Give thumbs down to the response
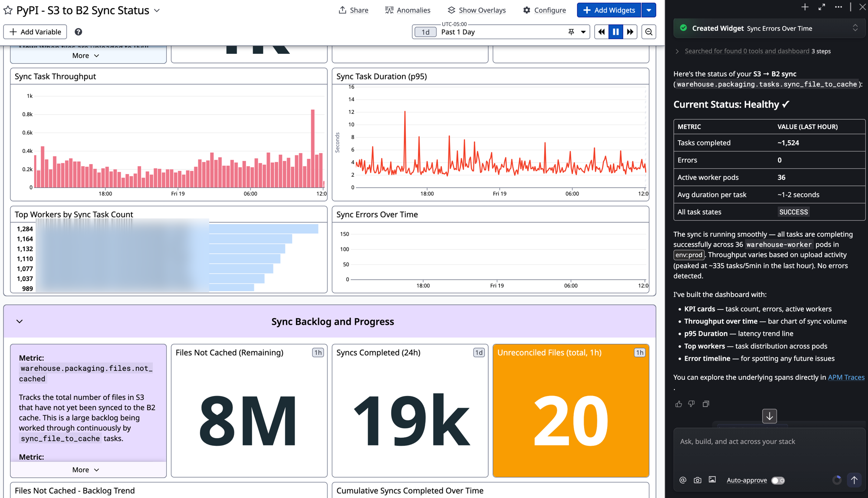Screen dimensions: 868x498 pos(691,404)
